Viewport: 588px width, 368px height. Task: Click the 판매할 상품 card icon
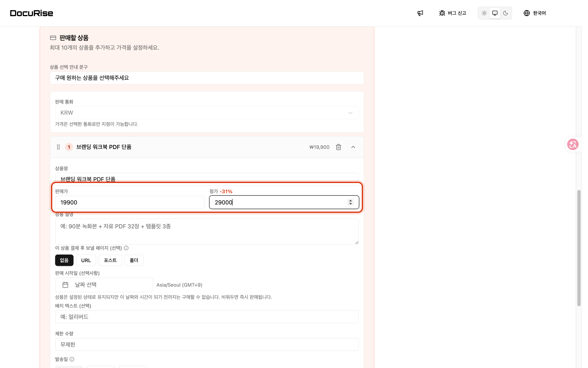coord(53,38)
